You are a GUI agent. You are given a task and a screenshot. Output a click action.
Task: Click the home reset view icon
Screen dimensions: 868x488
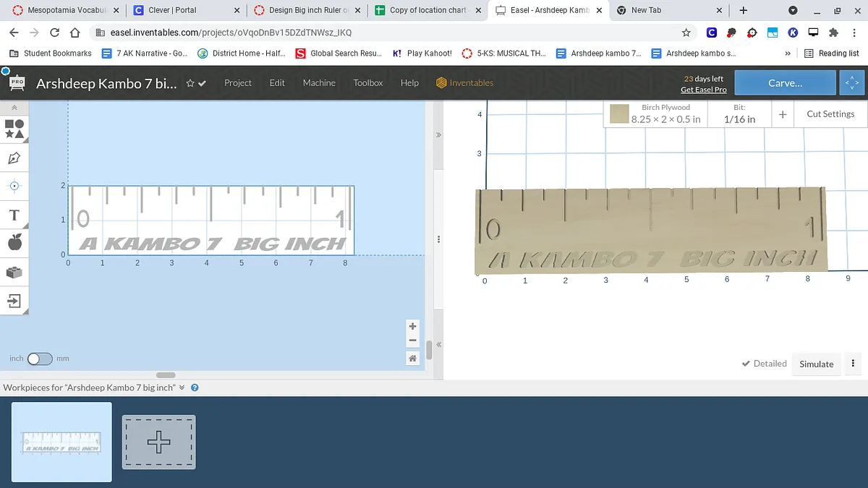412,358
